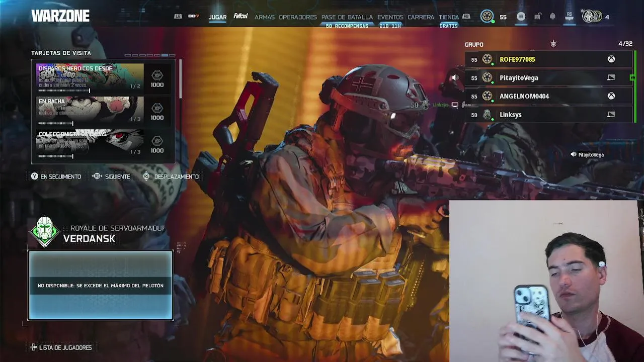Image resolution: width=644 pixels, height=362 pixels.
Task: Click PitayitoVega's rank emblem
Action: (x=487, y=77)
